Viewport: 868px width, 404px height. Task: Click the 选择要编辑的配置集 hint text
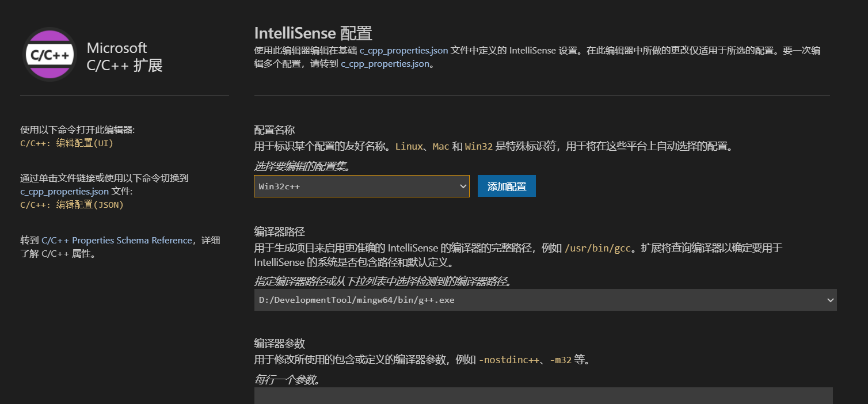click(302, 166)
